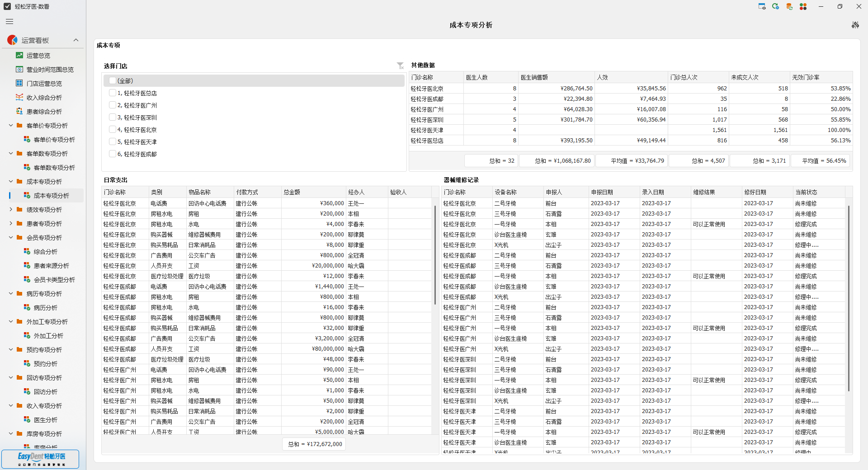
Task: Click the four-color dots tray icon
Action: point(803,6)
